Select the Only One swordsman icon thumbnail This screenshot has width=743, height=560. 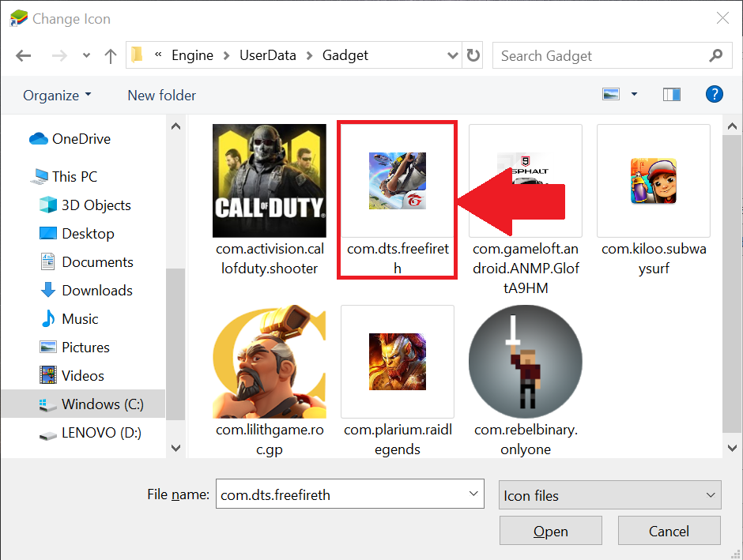(x=525, y=361)
